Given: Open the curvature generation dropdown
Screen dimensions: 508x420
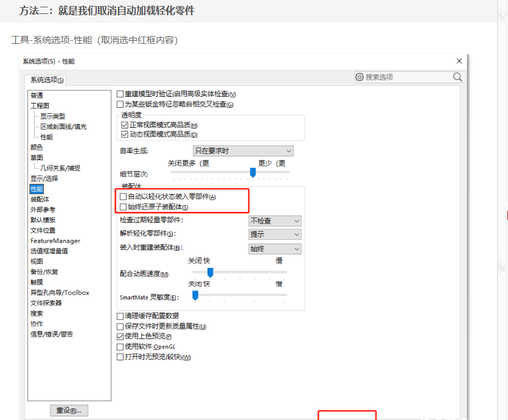Looking at the screenshot, I should pyautogui.click(x=243, y=151).
